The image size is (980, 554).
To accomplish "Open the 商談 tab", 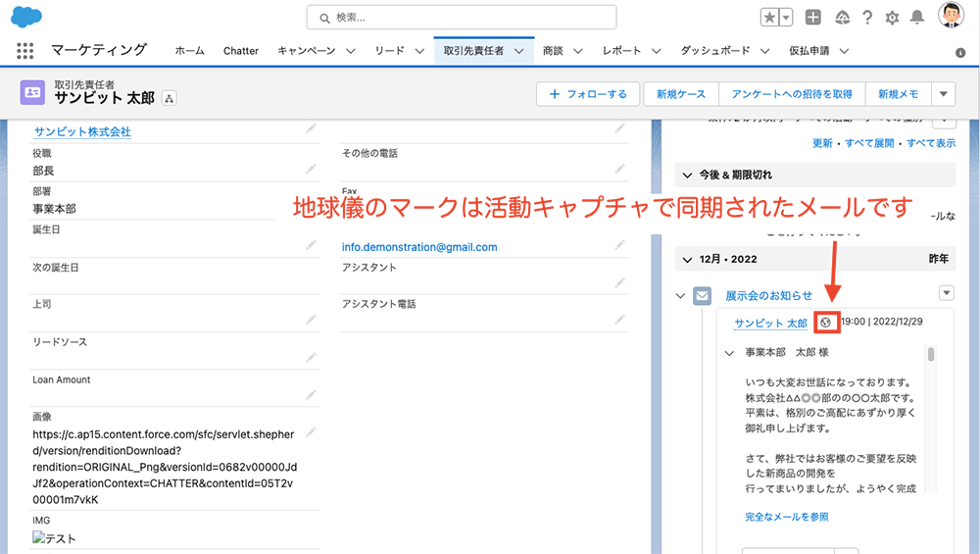I will coord(553,51).
